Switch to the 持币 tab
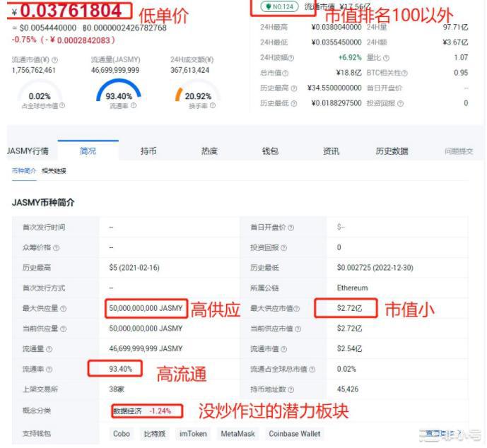The width and height of the screenshot is (487, 448). (148, 151)
